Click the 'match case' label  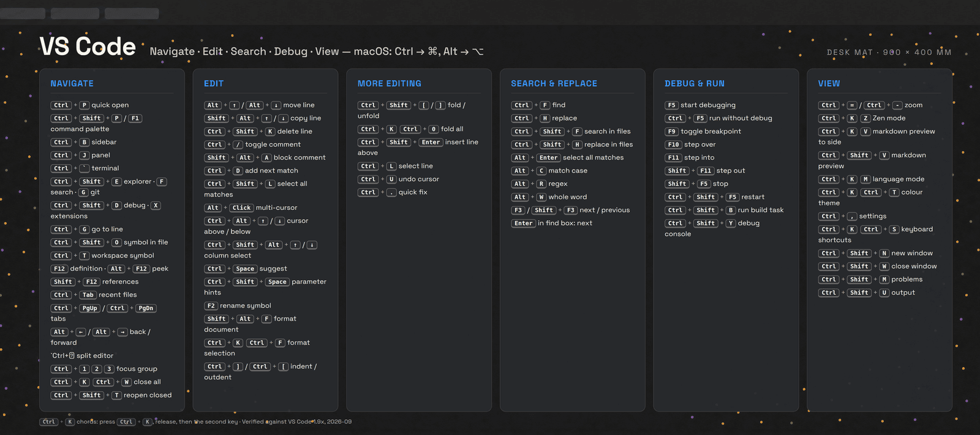568,171
